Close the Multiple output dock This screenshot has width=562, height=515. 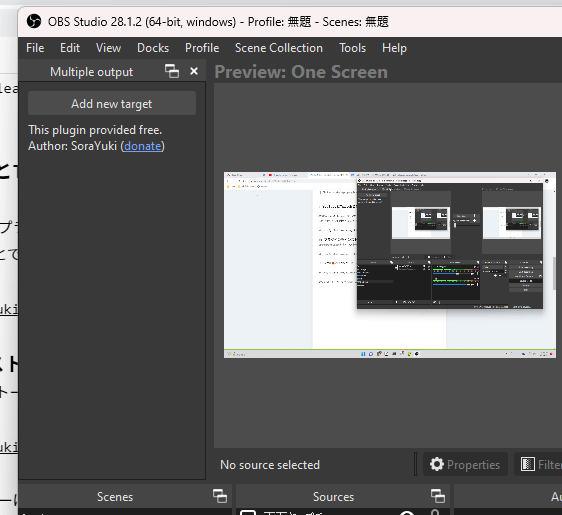194,71
